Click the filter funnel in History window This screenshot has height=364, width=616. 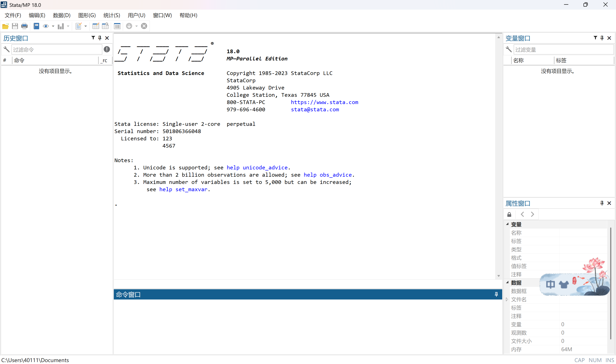tap(93, 38)
